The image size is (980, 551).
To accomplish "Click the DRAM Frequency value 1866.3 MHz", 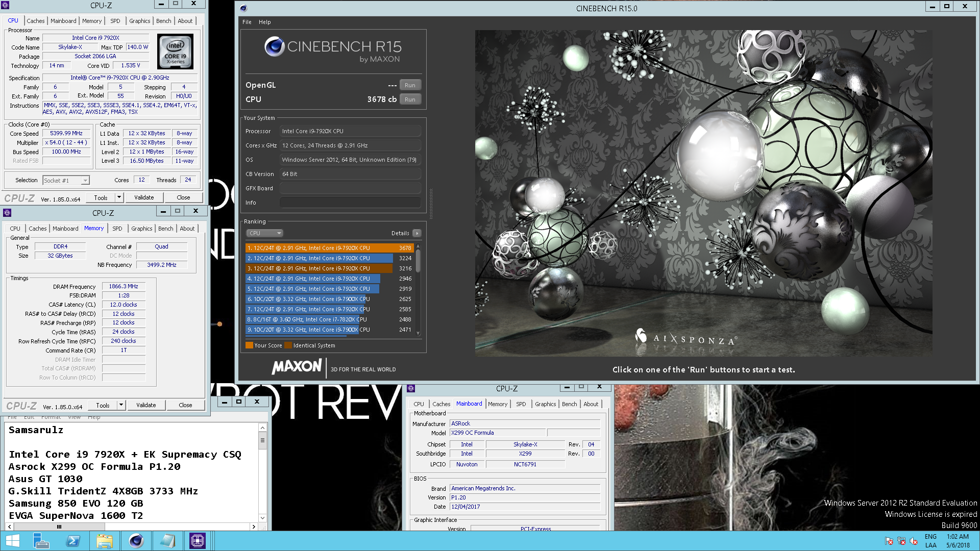I will tap(124, 286).
